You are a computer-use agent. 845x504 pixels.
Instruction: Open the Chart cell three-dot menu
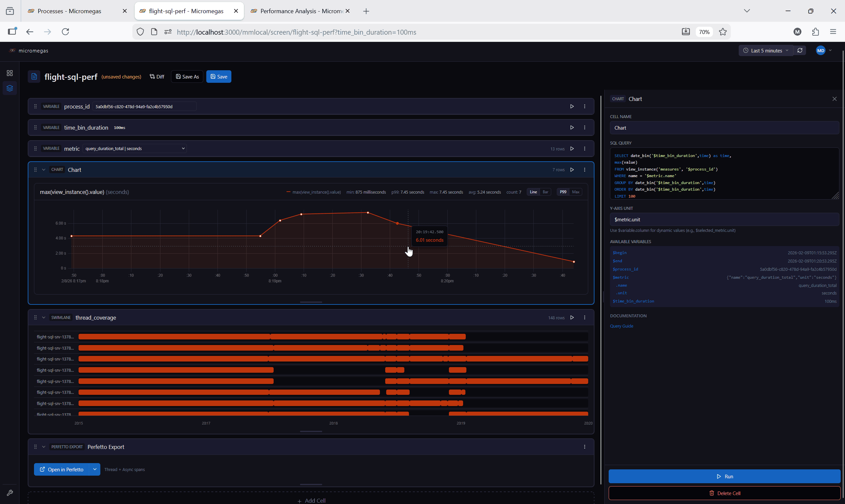pyautogui.click(x=584, y=170)
